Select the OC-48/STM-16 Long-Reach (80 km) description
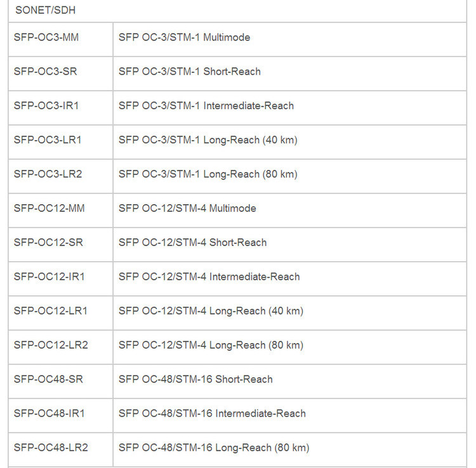This screenshot has height=468, width=476. (x=213, y=448)
